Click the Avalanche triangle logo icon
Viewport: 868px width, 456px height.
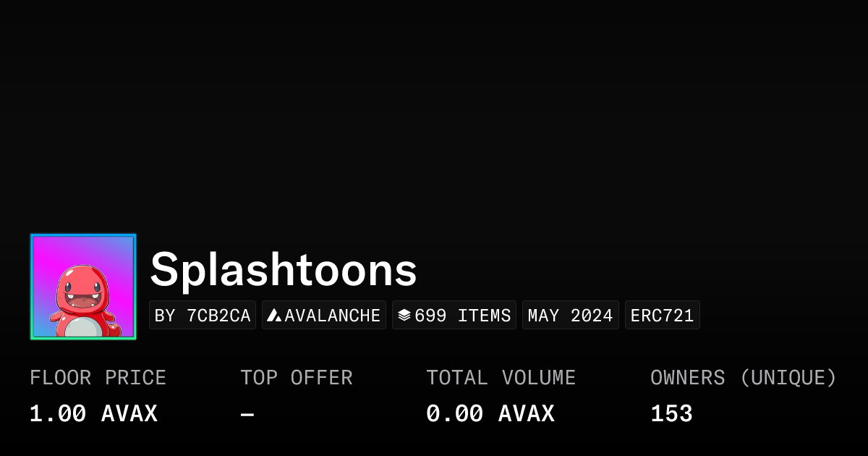point(274,316)
